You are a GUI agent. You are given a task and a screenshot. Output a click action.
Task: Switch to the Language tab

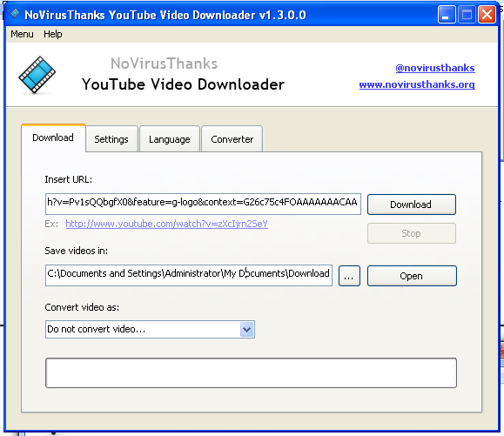coord(170,139)
